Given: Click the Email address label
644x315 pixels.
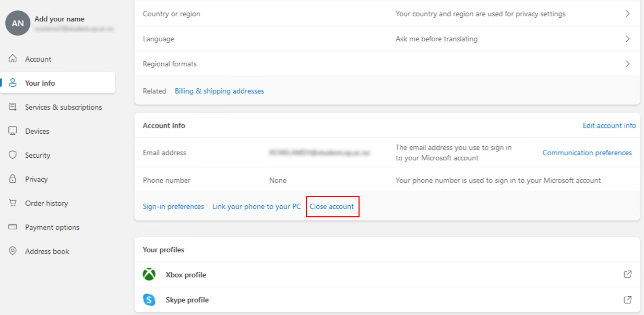Looking at the screenshot, I should 164,153.
